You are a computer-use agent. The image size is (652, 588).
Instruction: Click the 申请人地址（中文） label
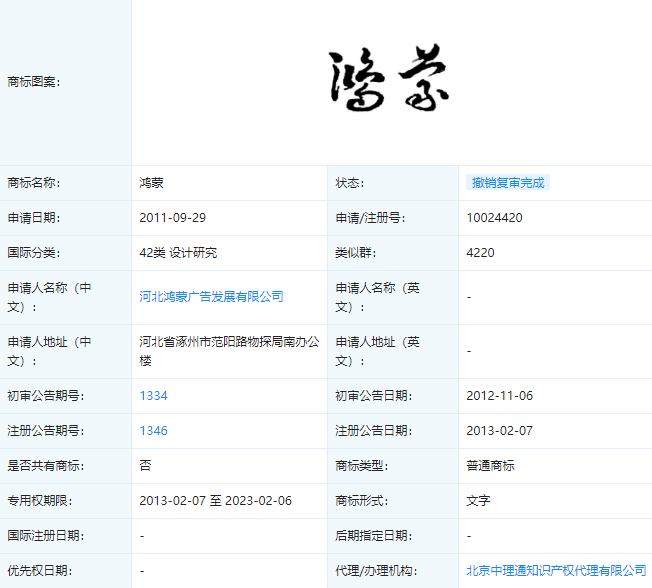(49, 351)
